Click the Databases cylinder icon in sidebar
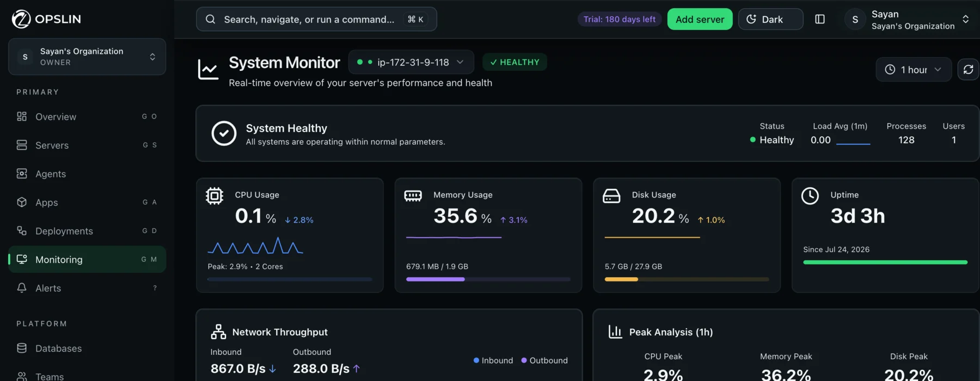The width and height of the screenshot is (980, 381). [22, 348]
